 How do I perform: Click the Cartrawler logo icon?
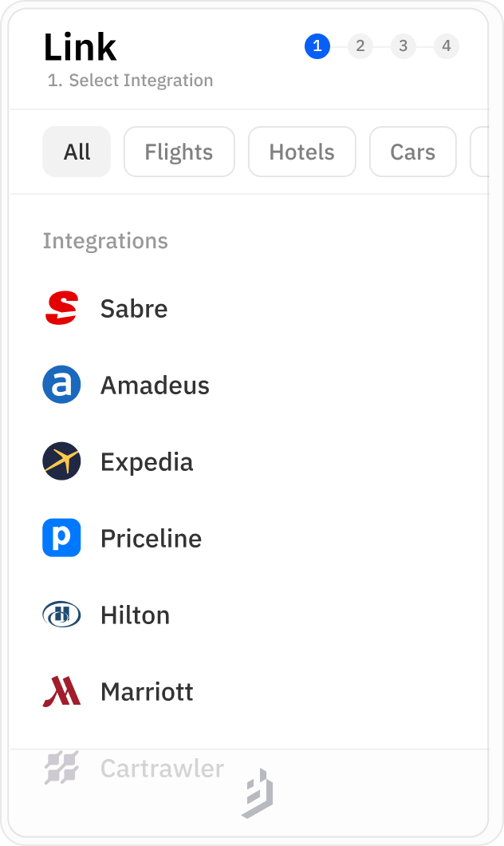(x=61, y=768)
